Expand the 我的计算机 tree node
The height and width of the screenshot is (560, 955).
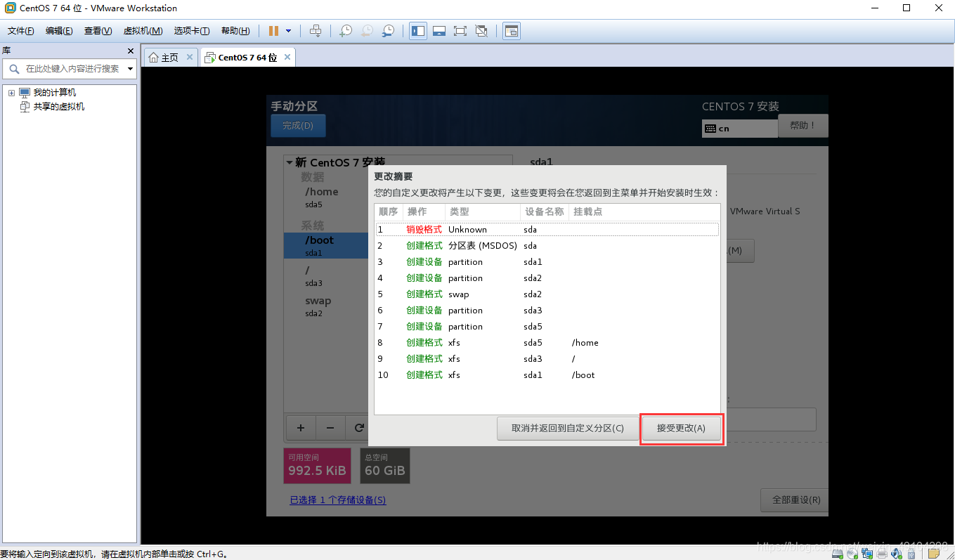(11, 93)
